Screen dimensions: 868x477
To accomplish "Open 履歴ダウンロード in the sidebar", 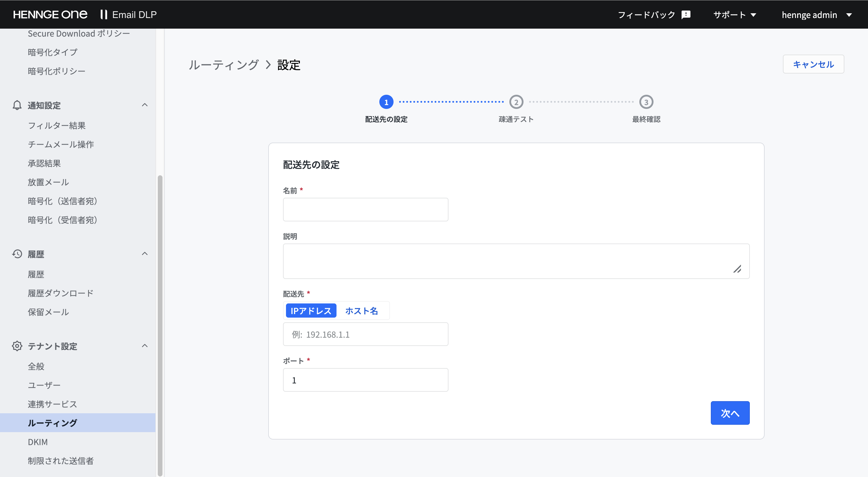I will (61, 293).
